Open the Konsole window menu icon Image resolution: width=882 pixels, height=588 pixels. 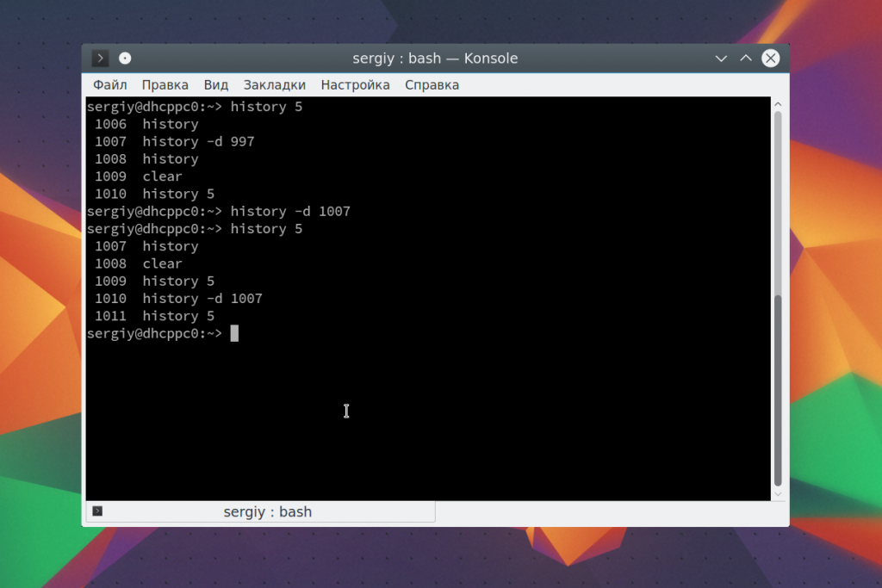tap(101, 59)
